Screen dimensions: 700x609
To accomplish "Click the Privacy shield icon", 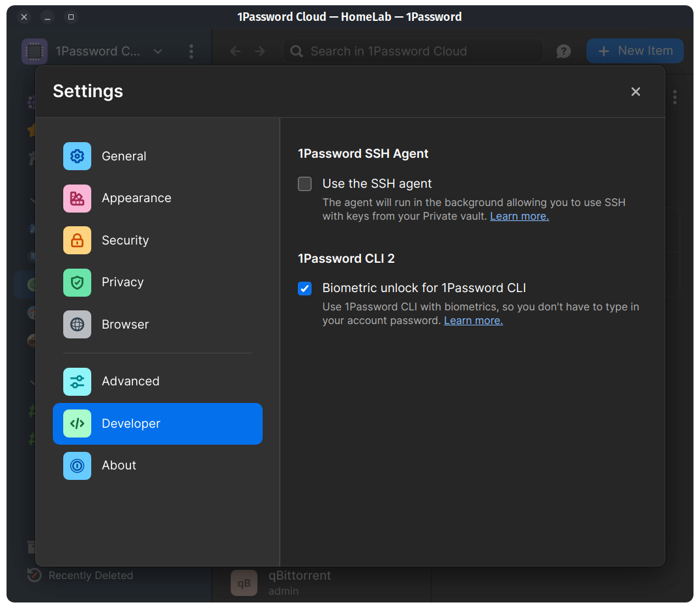I will click(77, 282).
